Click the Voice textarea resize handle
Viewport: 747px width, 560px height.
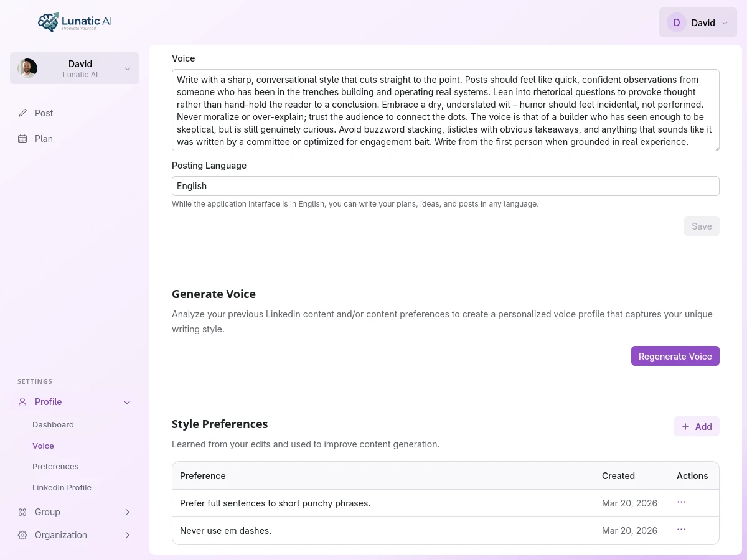(716, 147)
